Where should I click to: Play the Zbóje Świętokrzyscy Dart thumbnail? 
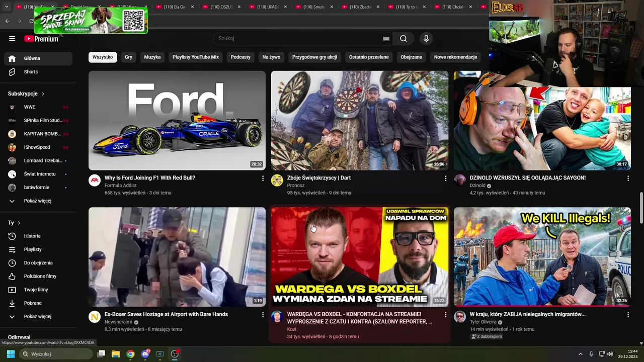click(x=360, y=121)
